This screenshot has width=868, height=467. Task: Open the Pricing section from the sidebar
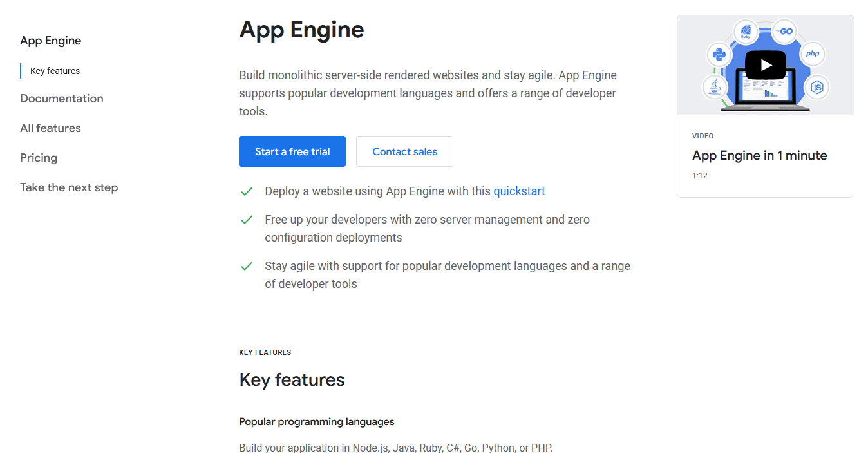(38, 158)
